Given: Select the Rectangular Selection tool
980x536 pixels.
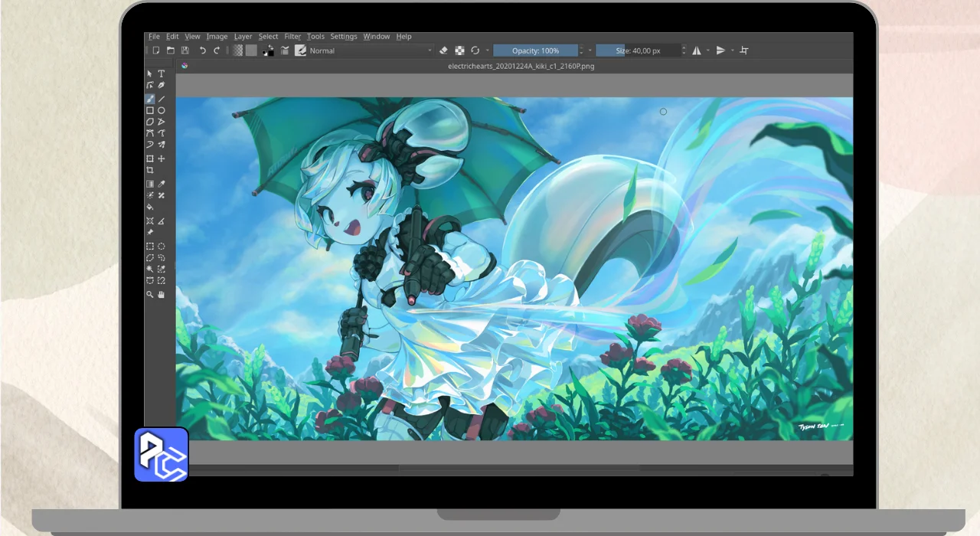Looking at the screenshot, I should [150, 247].
